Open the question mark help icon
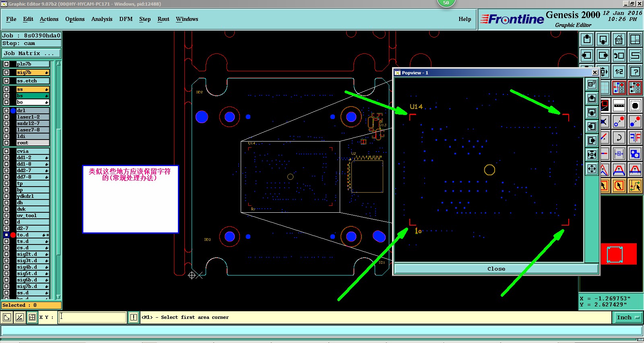The image size is (644, 343). [635, 72]
